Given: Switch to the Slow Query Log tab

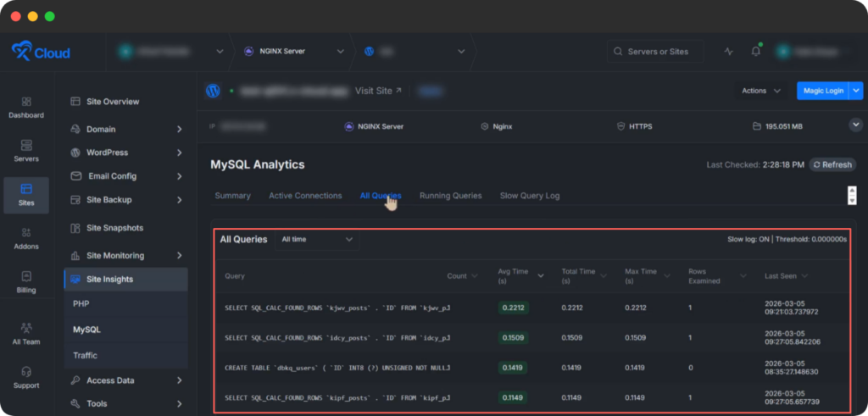Looking at the screenshot, I should (x=530, y=196).
